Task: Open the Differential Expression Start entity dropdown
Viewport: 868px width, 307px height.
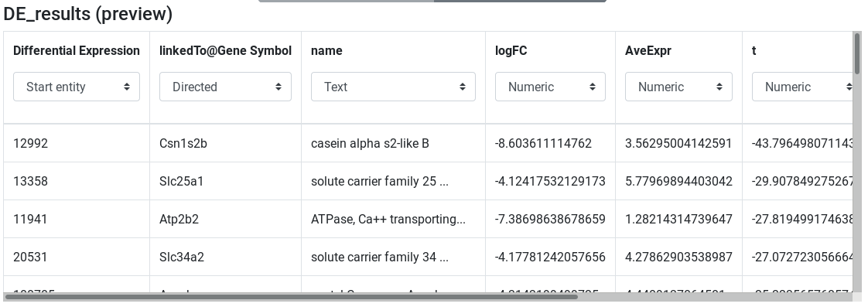Action: (x=77, y=87)
